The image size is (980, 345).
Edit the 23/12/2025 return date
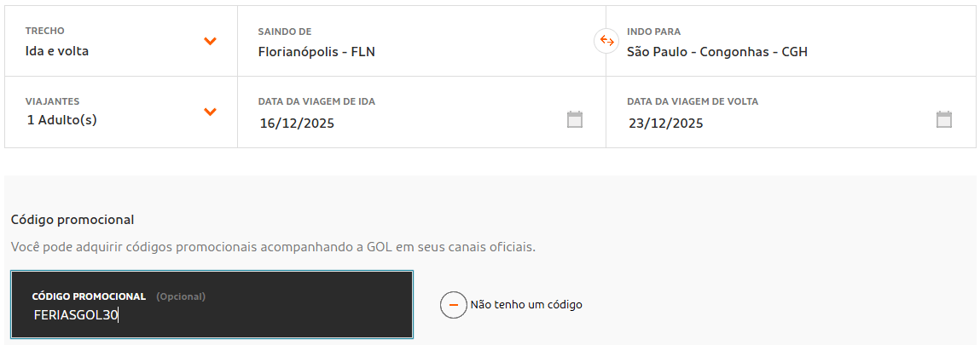[665, 123]
